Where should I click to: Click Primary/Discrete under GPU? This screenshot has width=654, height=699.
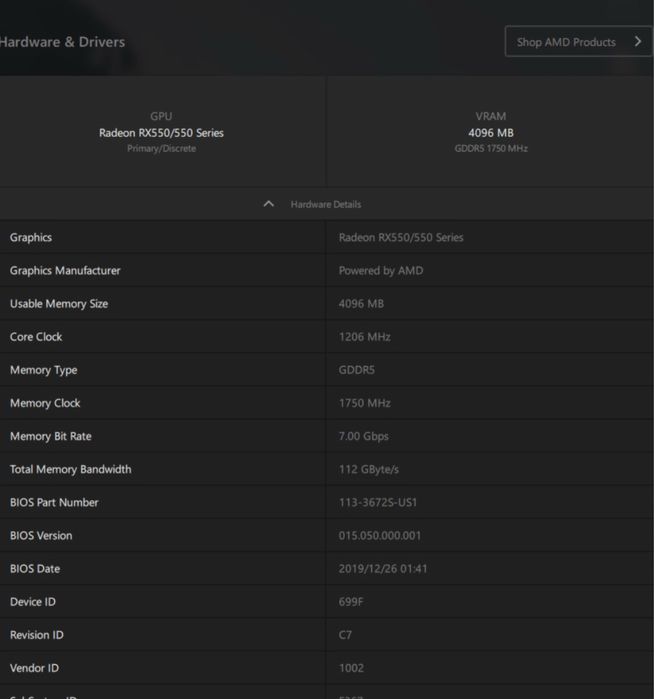[161, 148]
